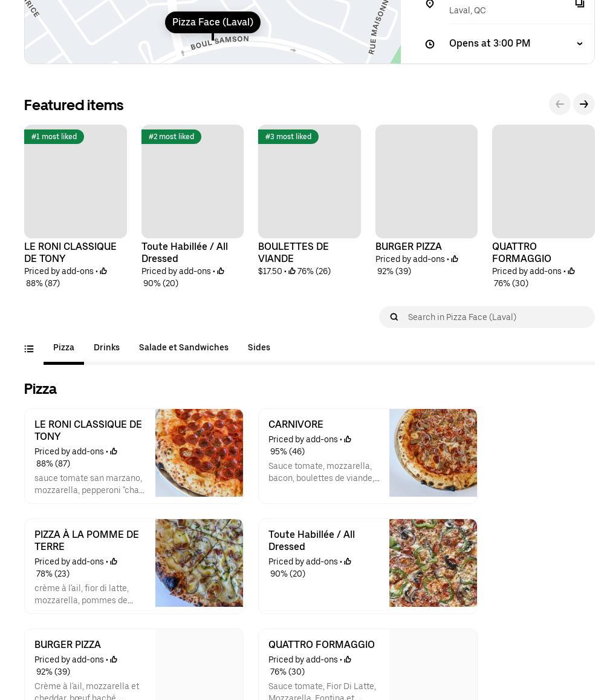This screenshot has height=700, width=607.
Task: Switch to the Drinks tab
Action: coord(106,348)
